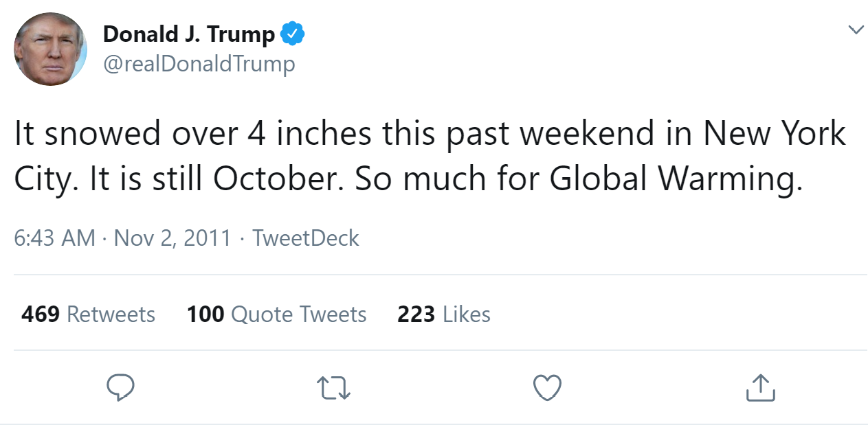Open the @realDonaldTrump handle link
This screenshot has height=436, width=868.
click(x=199, y=64)
